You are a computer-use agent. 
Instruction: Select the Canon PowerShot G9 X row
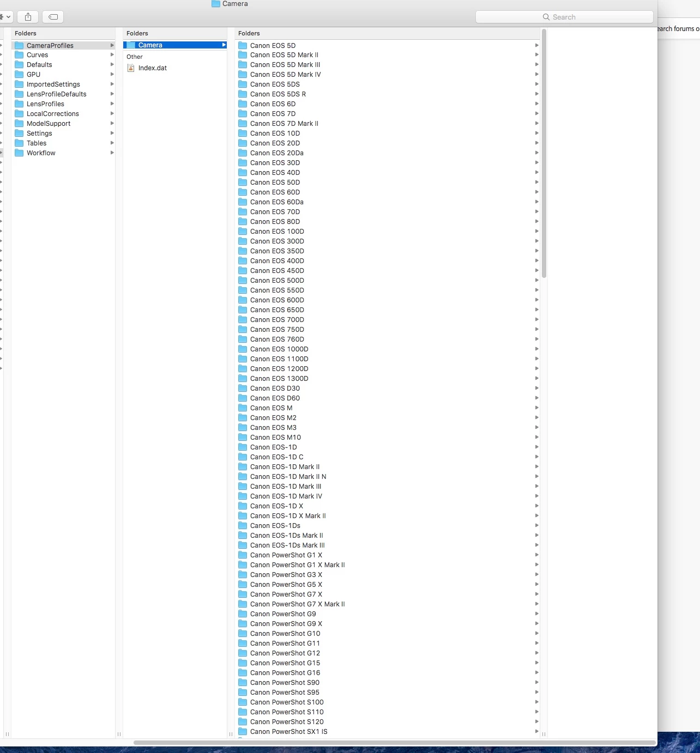388,623
